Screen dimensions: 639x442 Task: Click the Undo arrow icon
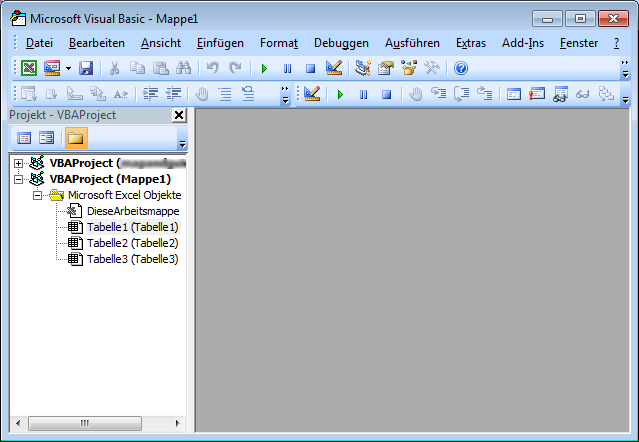(212, 68)
